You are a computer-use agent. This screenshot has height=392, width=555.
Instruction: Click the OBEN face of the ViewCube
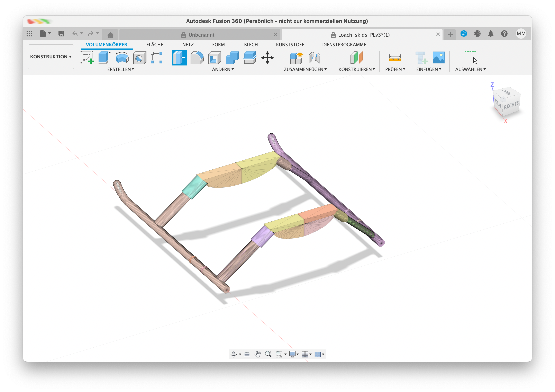[x=507, y=92]
